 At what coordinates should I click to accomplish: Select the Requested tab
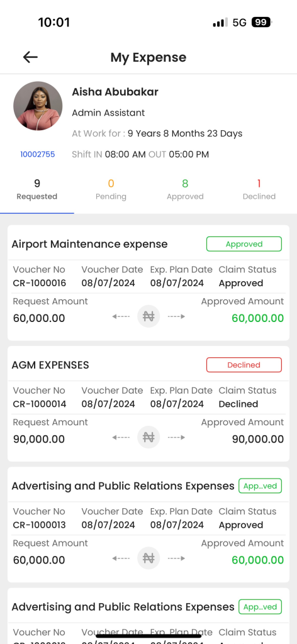click(37, 189)
